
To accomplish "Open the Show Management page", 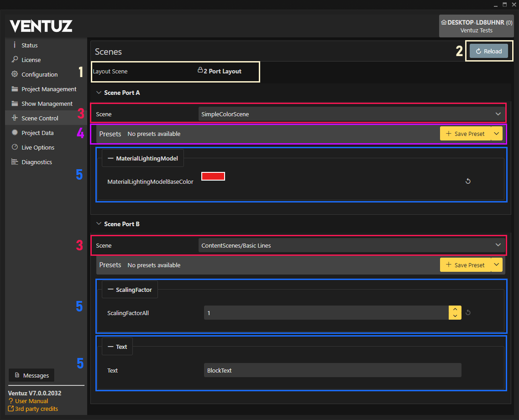I will (47, 104).
